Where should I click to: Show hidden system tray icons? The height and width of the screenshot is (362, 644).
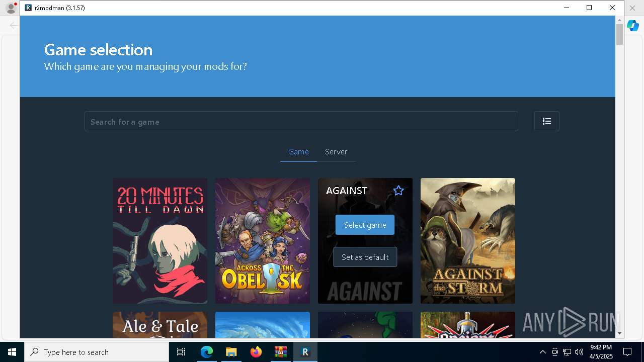tap(542, 352)
